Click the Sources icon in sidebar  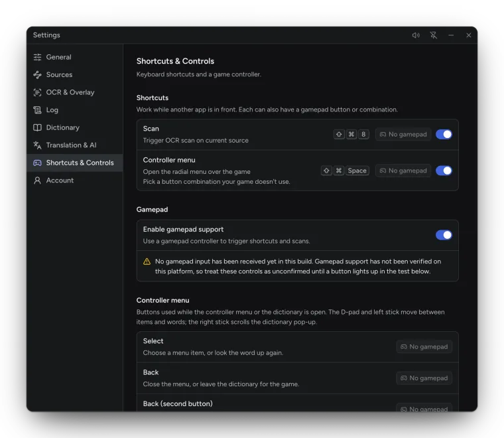pyautogui.click(x=37, y=75)
